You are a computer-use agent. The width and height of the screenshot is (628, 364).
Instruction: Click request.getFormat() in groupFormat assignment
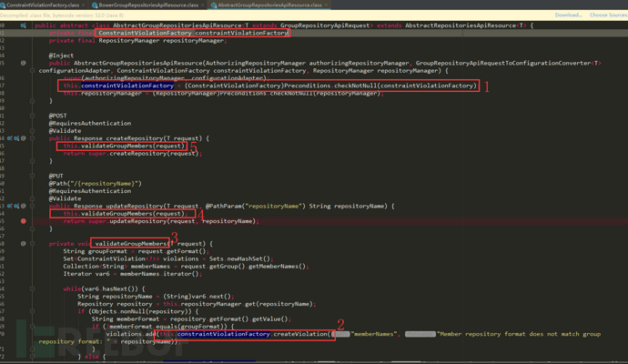tap(172, 251)
